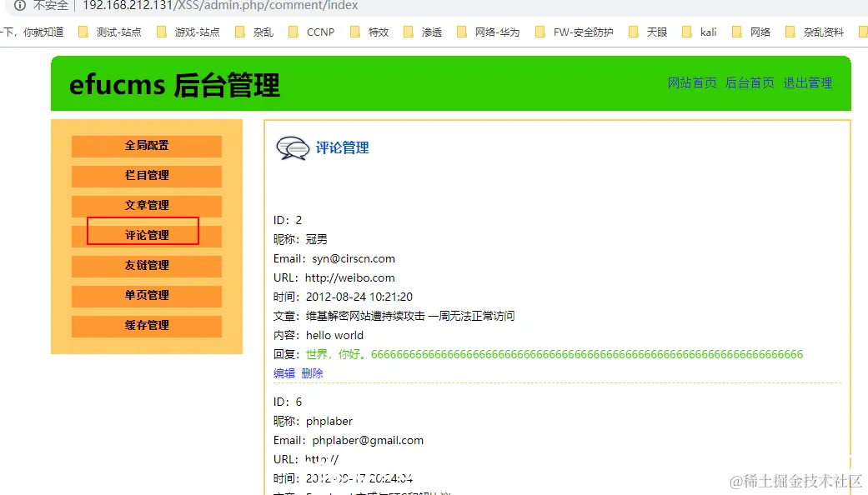The height and width of the screenshot is (495, 868).
Task: Click the 不安全 info icon in the address bar
Action: tap(19, 6)
